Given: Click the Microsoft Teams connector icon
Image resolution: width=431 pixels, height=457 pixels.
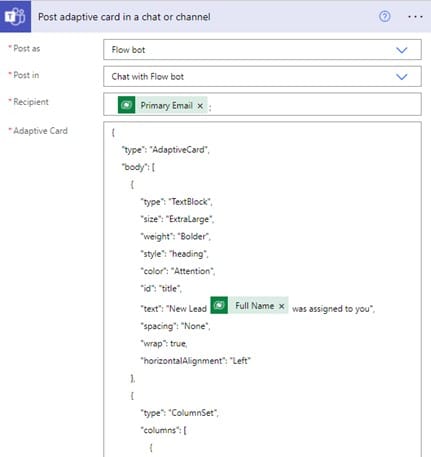Looking at the screenshot, I should coord(15,16).
